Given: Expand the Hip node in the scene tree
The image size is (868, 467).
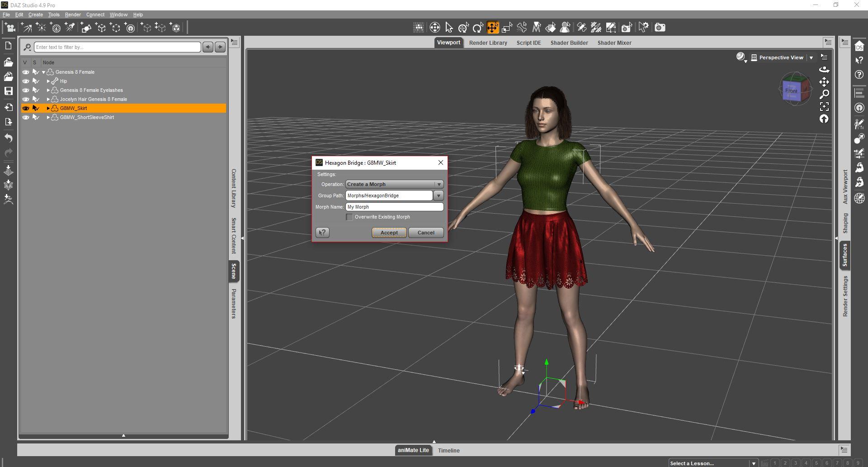Looking at the screenshot, I should [x=48, y=81].
